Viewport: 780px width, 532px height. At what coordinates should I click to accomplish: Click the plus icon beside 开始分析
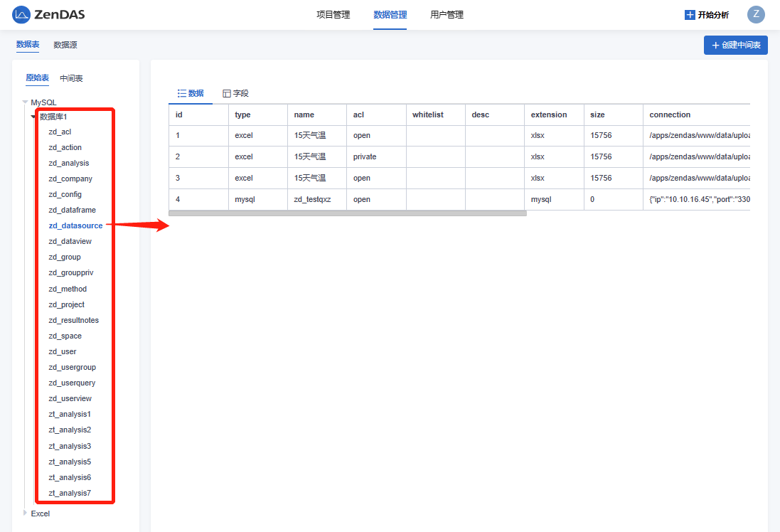(x=689, y=15)
